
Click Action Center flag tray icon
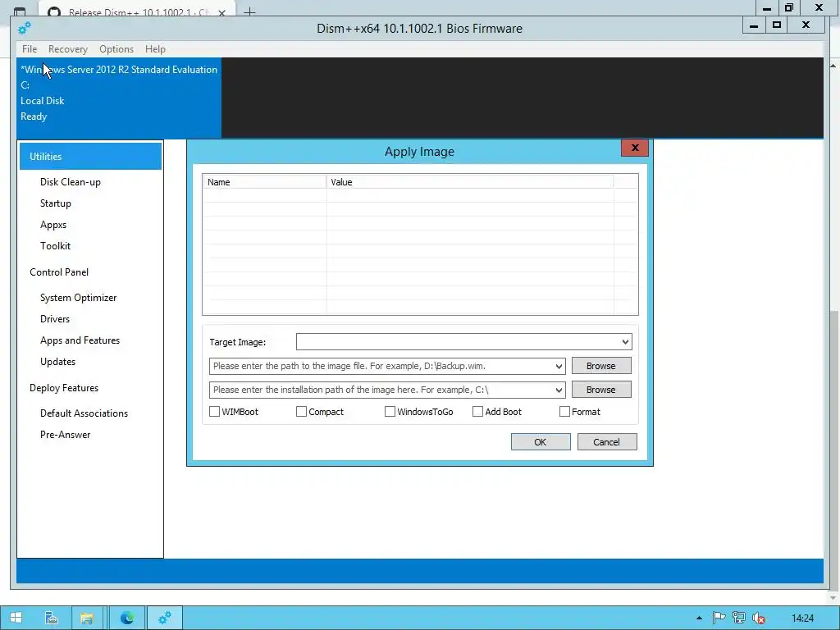[719, 618]
